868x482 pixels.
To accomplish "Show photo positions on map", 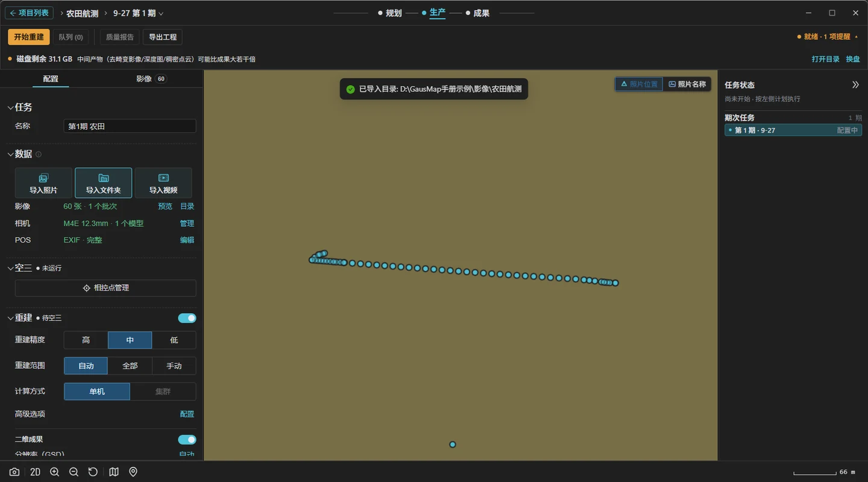I will pyautogui.click(x=639, y=84).
